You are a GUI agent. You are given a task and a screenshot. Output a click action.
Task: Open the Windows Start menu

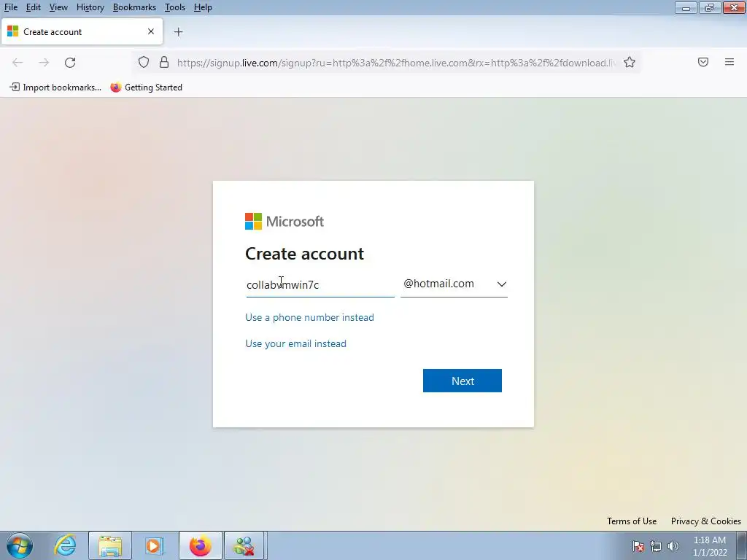[20, 545]
